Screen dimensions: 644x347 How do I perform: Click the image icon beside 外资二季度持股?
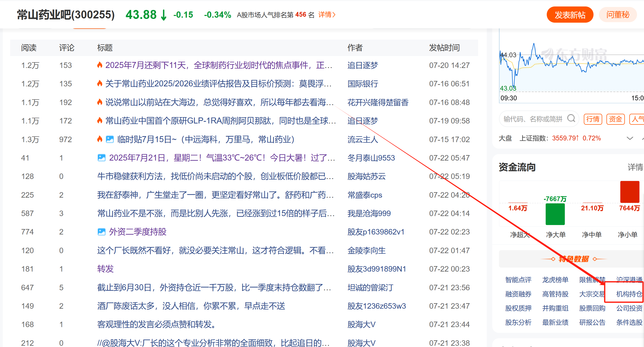(101, 232)
